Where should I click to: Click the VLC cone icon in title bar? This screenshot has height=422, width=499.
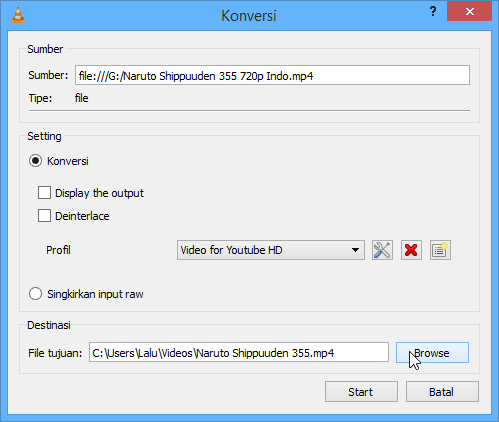(18, 15)
